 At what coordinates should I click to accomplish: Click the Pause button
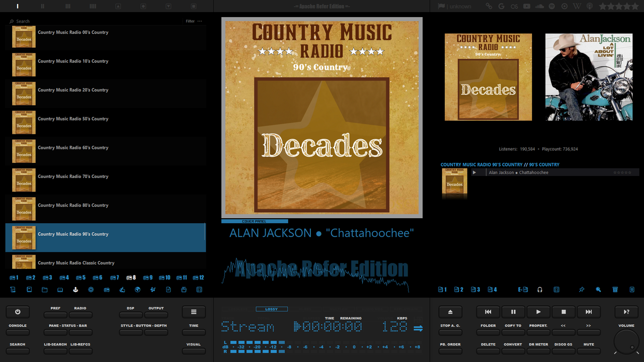pos(513,312)
